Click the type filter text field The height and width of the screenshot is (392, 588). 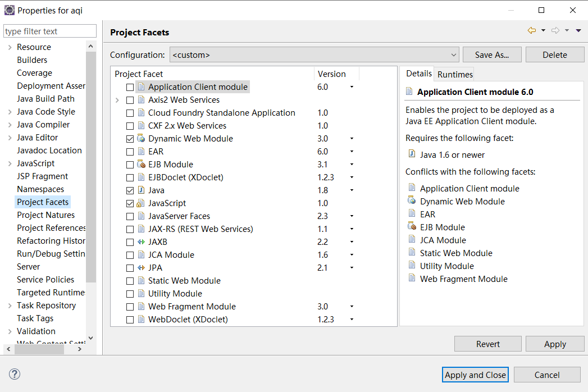pos(50,31)
